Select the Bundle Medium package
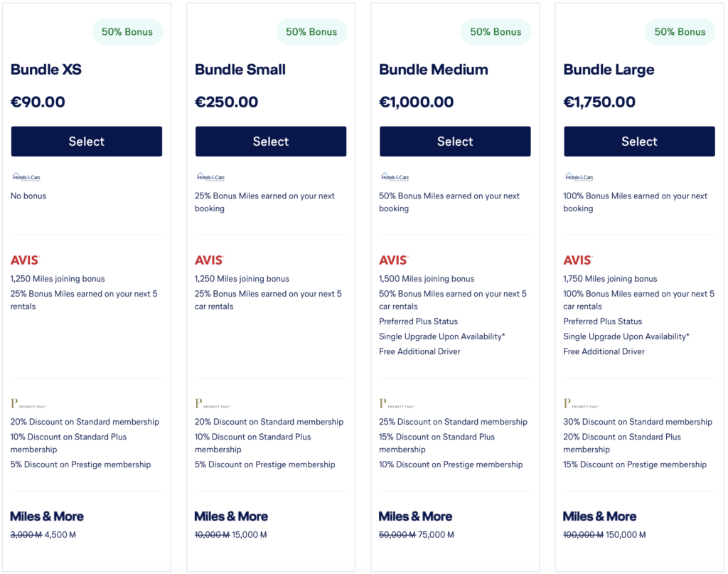 tap(455, 141)
